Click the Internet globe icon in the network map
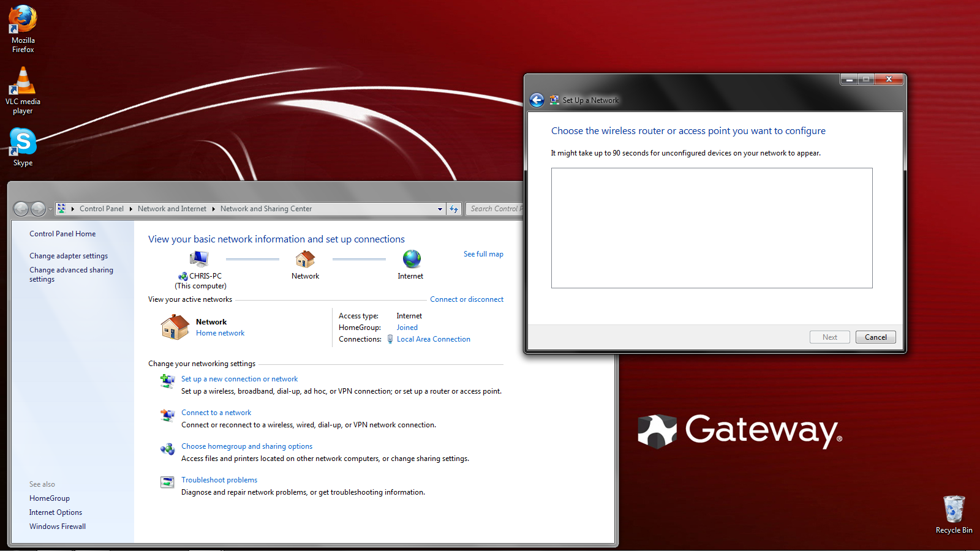This screenshot has height=551, width=980. (x=412, y=259)
